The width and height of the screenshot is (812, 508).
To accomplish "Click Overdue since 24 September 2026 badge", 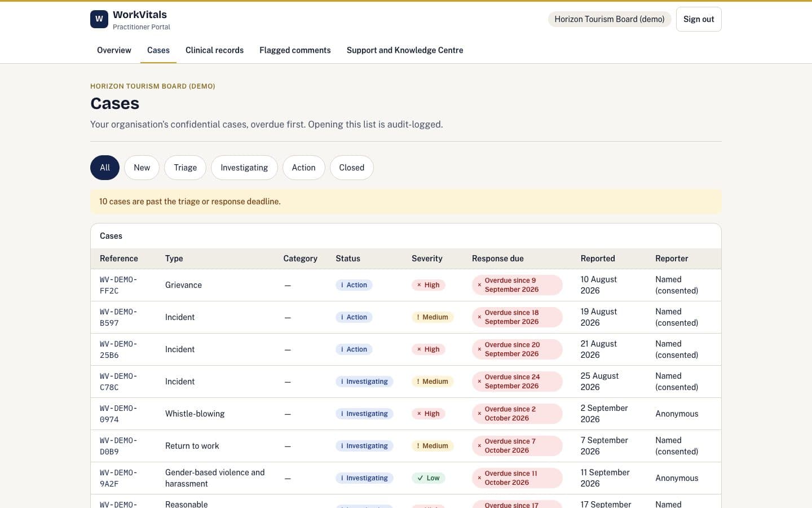I will (517, 382).
